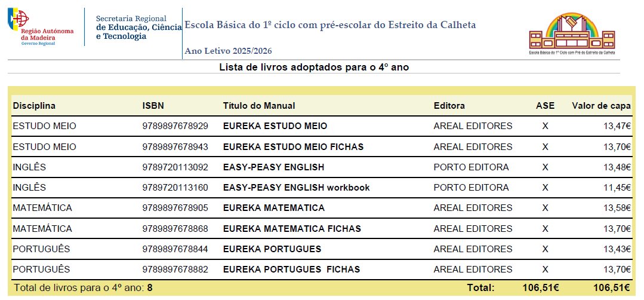Click the ASE X for EUREKA PORTUGUES FICHAS
Screen dimensions: 644x300
coord(545,270)
